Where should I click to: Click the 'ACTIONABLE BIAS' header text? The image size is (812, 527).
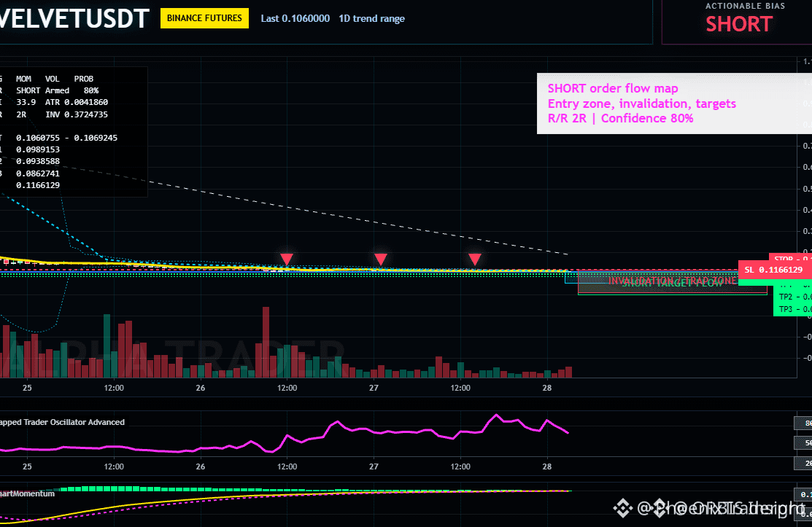pyautogui.click(x=745, y=7)
